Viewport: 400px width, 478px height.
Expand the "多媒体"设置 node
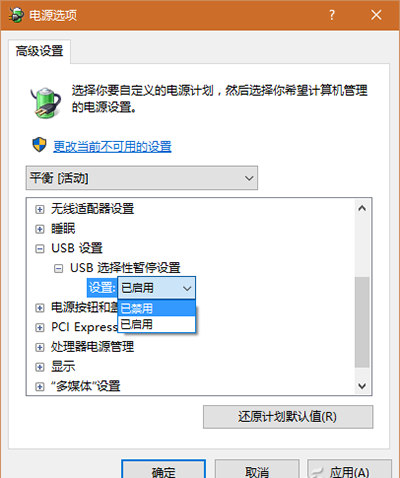coord(40,387)
